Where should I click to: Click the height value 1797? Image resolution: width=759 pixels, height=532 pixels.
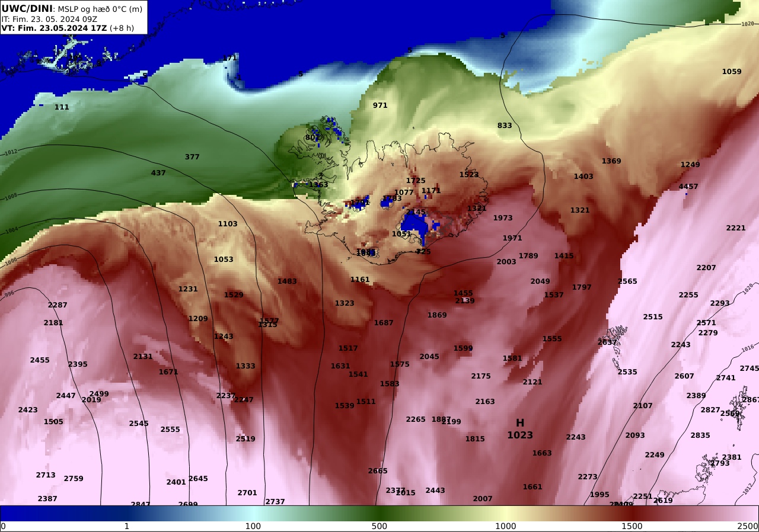click(x=582, y=287)
